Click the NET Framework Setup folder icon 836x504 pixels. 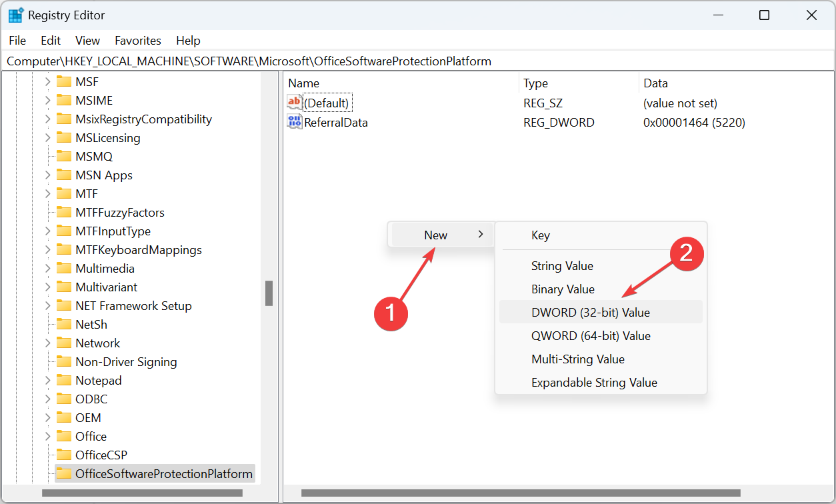pos(64,306)
